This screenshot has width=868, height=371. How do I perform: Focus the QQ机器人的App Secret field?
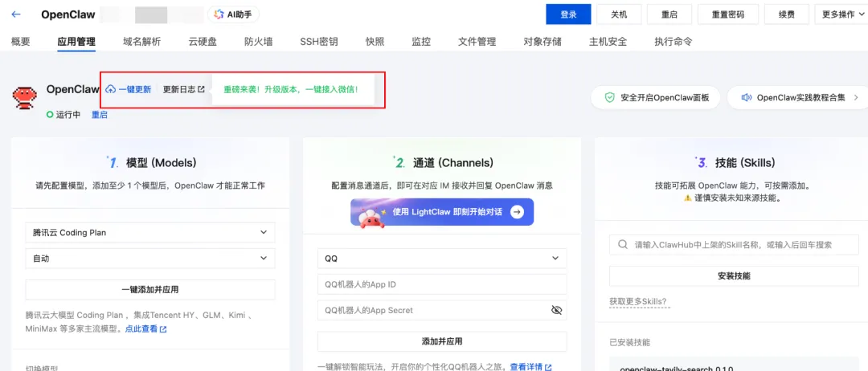(442, 310)
